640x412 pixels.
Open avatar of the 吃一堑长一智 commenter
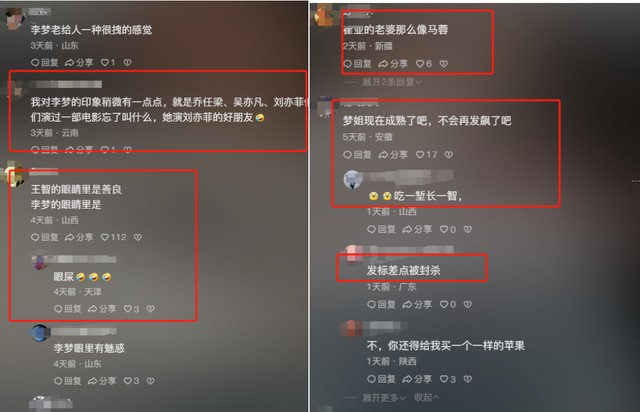coord(353,180)
